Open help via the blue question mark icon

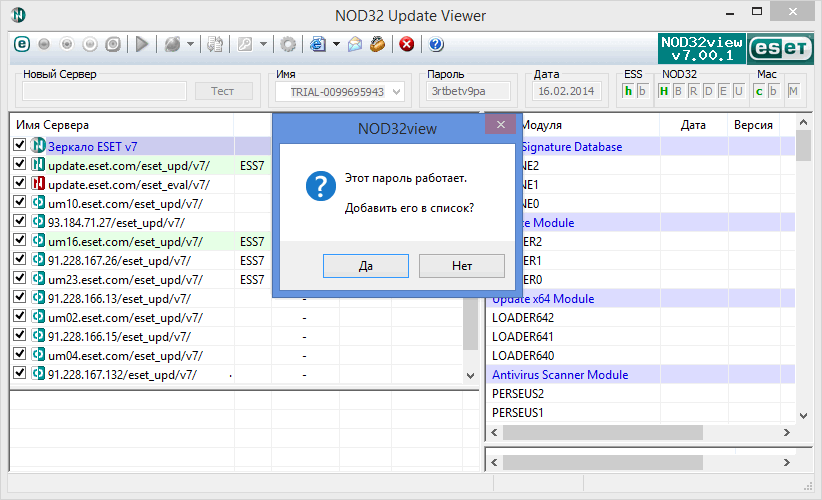tap(436, 44)
